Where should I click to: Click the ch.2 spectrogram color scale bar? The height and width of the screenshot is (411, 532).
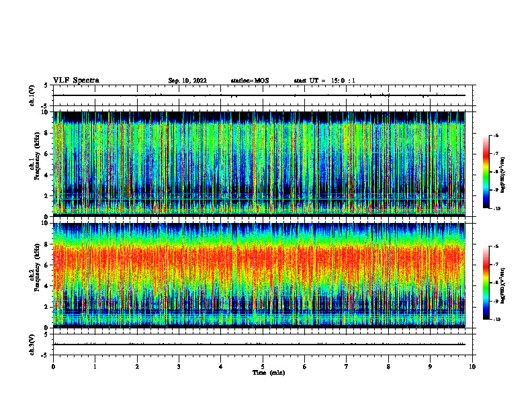pyautogui.click(x=486, y=283)
